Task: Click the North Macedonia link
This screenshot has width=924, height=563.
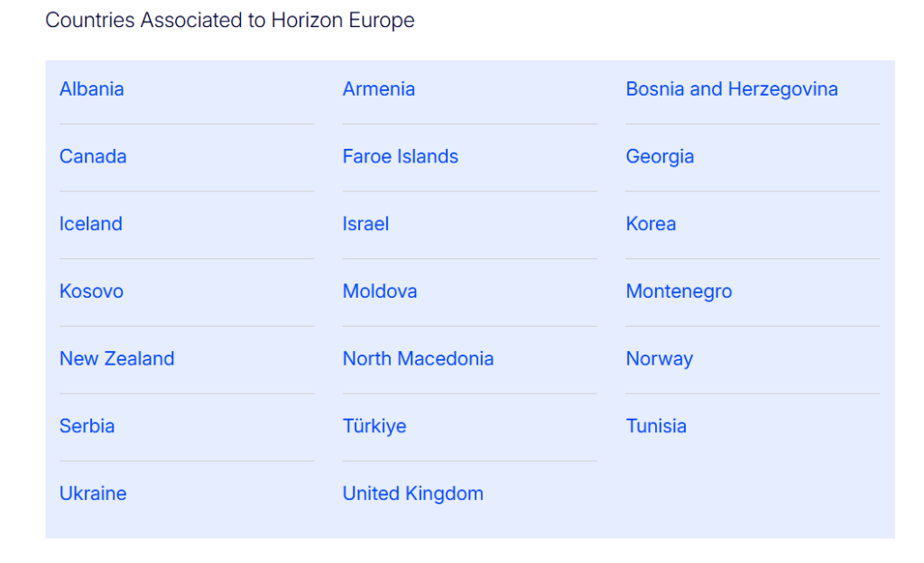Action: tap(418, 359)
